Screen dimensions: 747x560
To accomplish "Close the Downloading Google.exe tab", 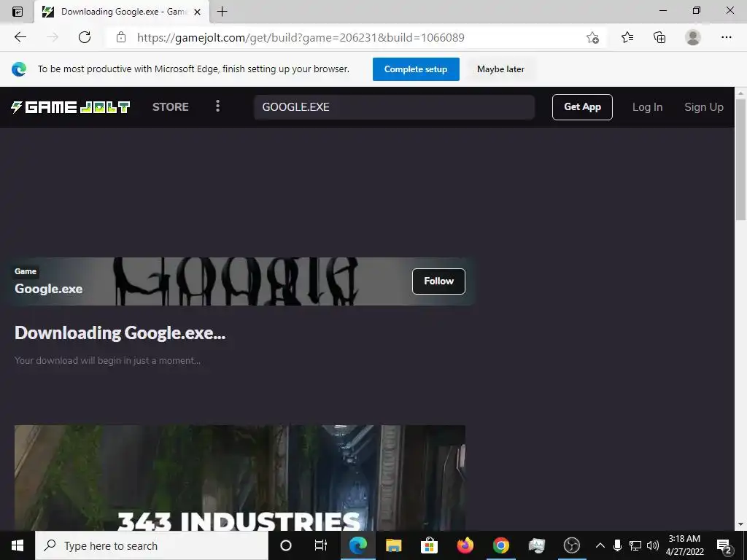I will [x=197, y=12].
